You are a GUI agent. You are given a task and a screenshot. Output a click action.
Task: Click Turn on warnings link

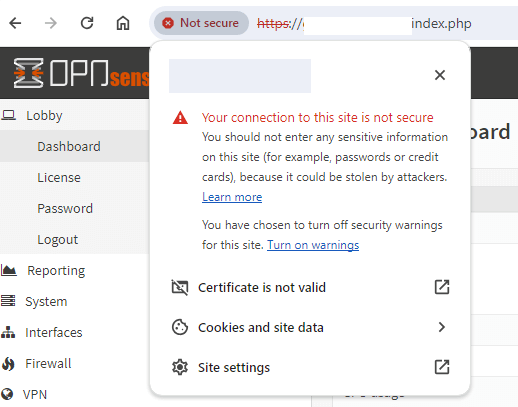pos(313,245)
